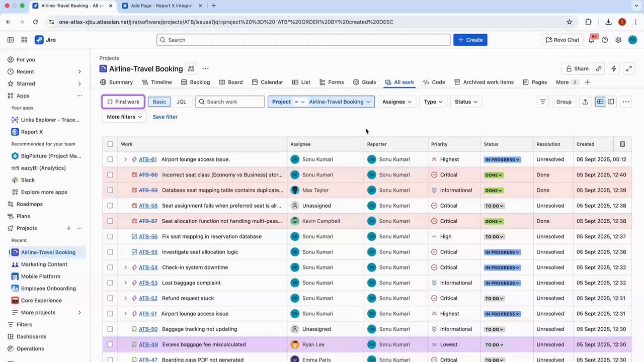The image size is (644, 362).
Task: Enter full screen with the expand arrows icon
Action: [x=629, y=69]
